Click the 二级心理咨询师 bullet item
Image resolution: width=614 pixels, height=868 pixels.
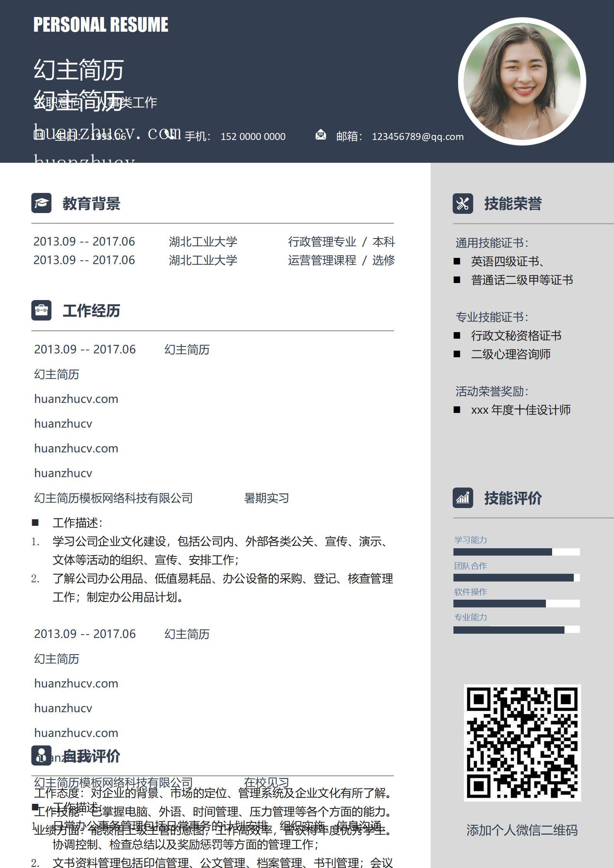(x=511, y=354)
